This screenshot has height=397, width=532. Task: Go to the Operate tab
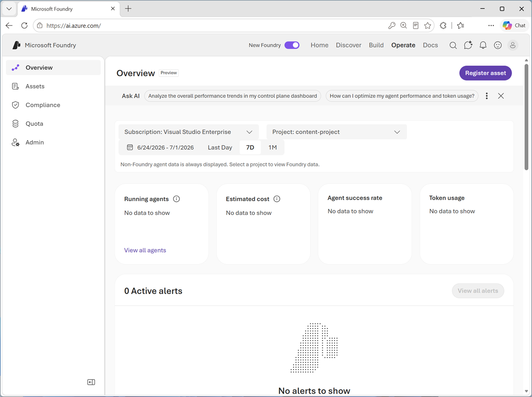[x=403, y=45]
